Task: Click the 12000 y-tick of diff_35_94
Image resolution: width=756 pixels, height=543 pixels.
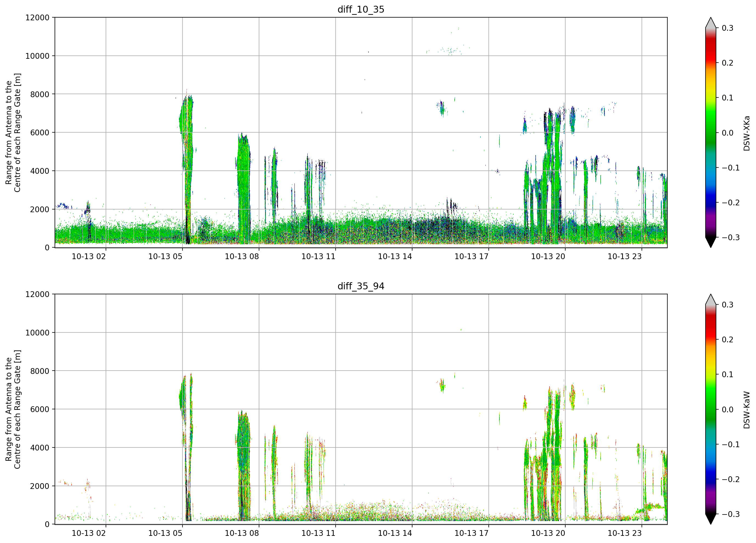Action: pyautogui.click(x=37, y=295)
